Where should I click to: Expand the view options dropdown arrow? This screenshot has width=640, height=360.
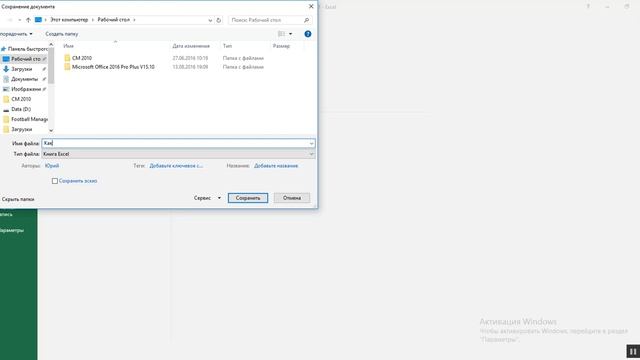click(x=291, y=34)
